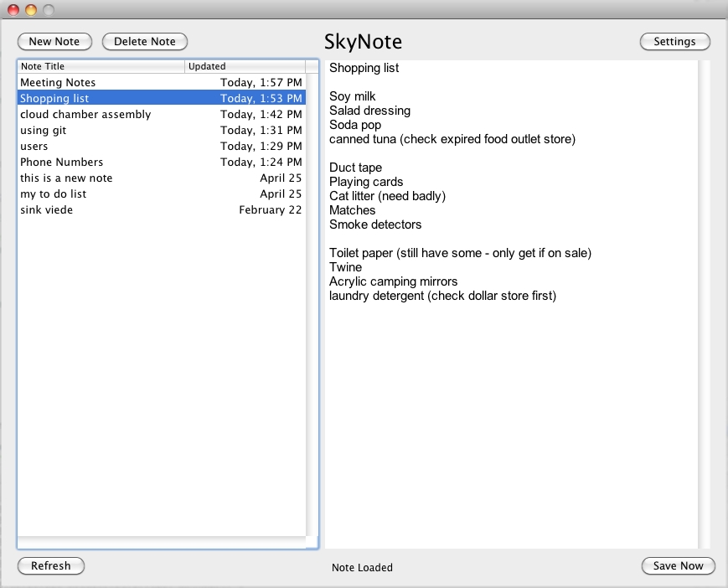Click the Note Loaded status text

(362, 568)
